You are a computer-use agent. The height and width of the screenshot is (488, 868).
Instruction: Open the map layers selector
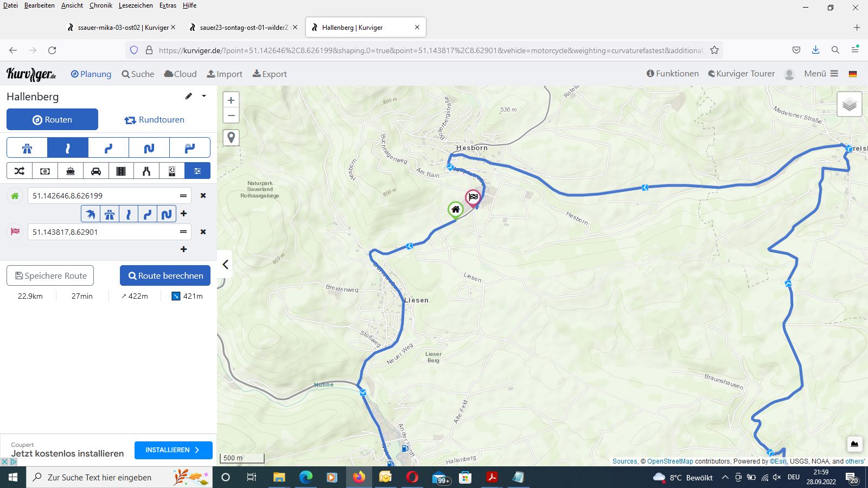click(849, 105)
